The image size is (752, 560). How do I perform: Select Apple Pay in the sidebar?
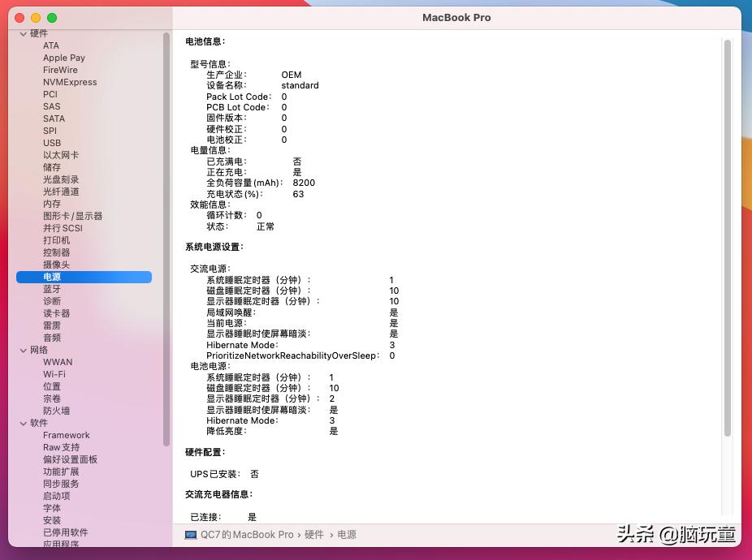63,58
